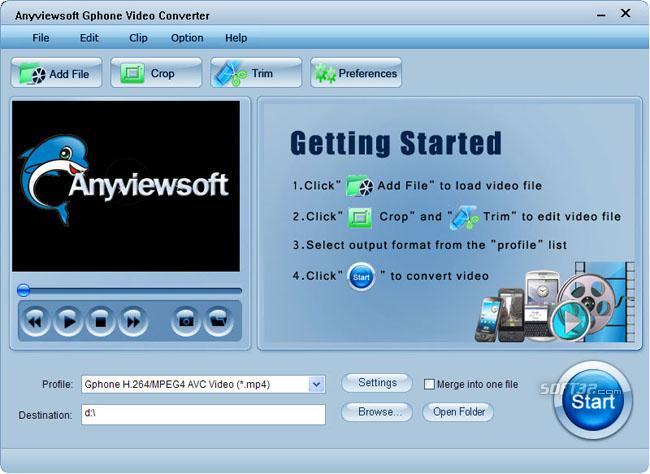Stop the video preview
650x474 pixels.
pyautogui.click(x=100, y=321)
